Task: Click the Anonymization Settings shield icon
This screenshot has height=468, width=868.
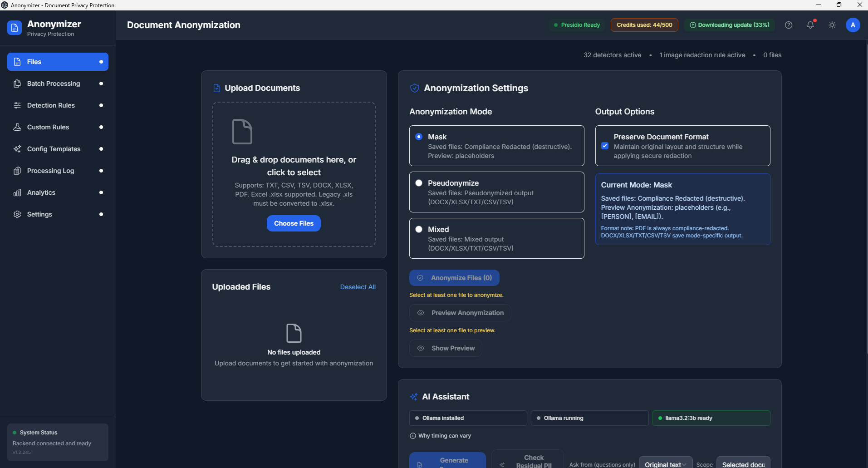Action: point(415,88)
